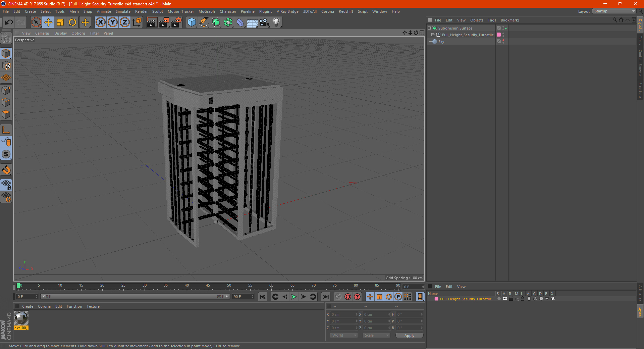Image resolution: width=644 pixels, height=349 pixels.
Task: Open the Scale mode dropdown
Action: tap(376, 335)
